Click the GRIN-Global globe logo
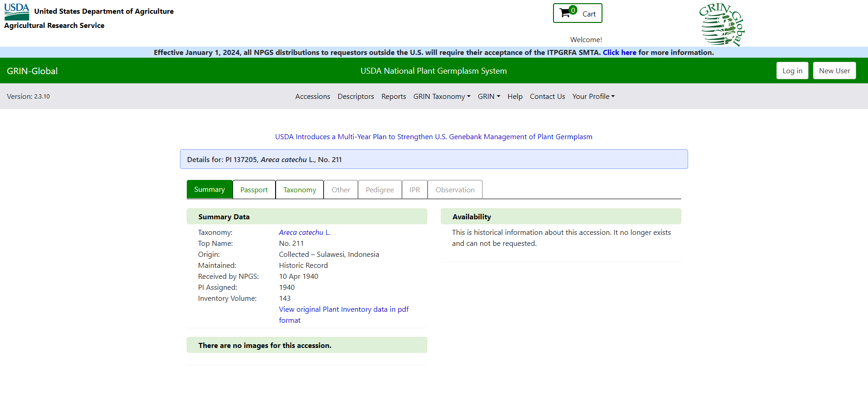The width and height of the screenshot is (868, 407). 722,25
